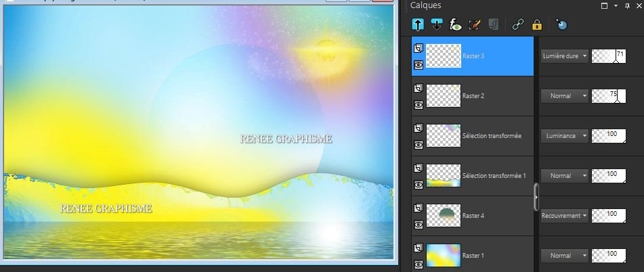Adjust Sélection transformée opacity slider
This screenshot has width=644, height=272.
tap(609, 136)
